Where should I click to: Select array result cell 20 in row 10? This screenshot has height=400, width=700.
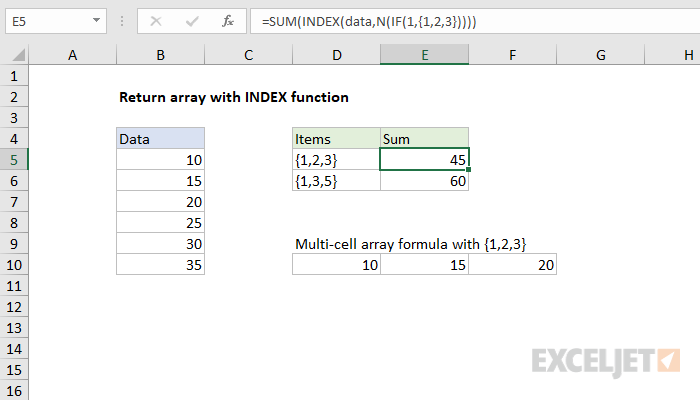512,265
